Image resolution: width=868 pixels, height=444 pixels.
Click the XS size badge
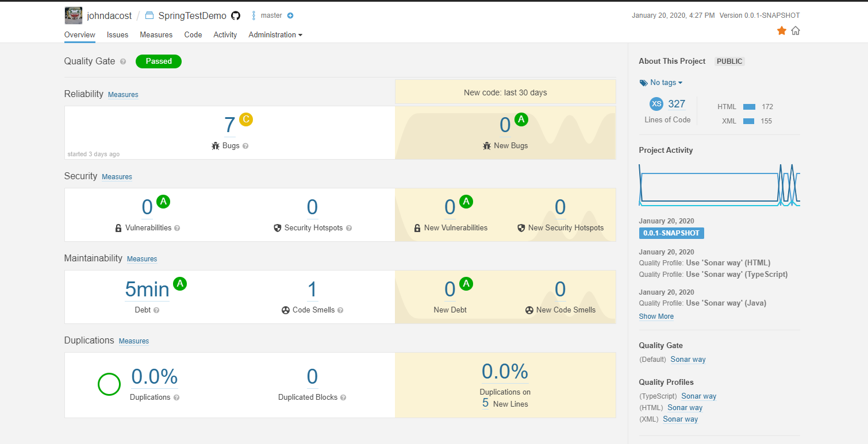(x=656, y=104)
